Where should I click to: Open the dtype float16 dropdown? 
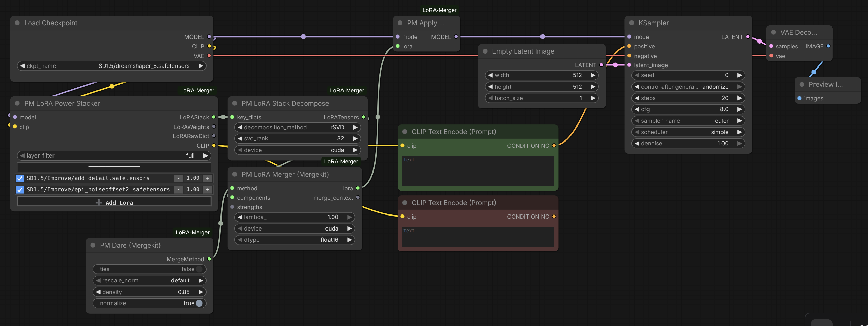pyautogui.click(x=295, y=240)
